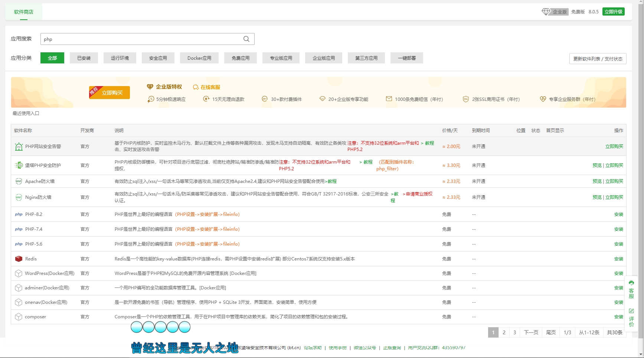Filter by 一键部署 category
644x358 pixels.
pos(407,58)
